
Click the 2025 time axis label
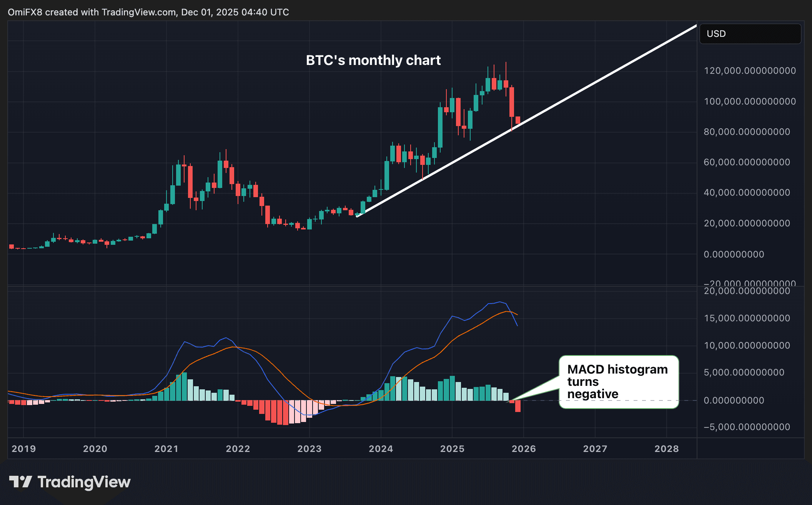pos(452,449)
